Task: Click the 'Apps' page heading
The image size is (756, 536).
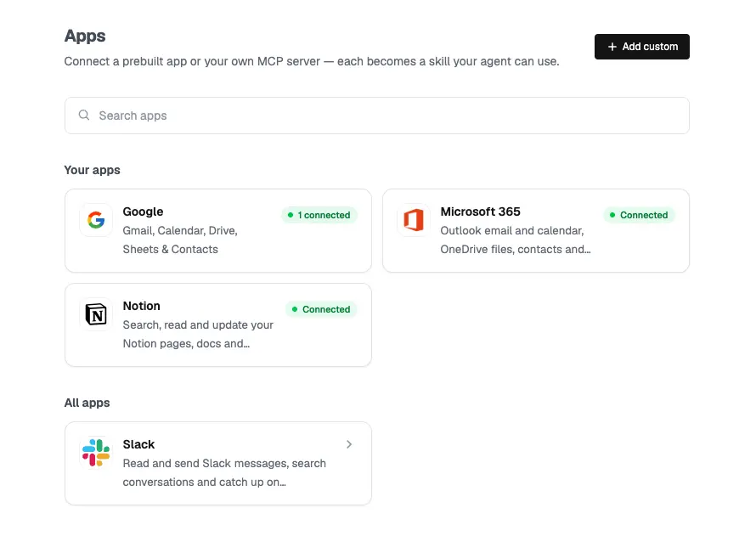Action: [85, 37]
